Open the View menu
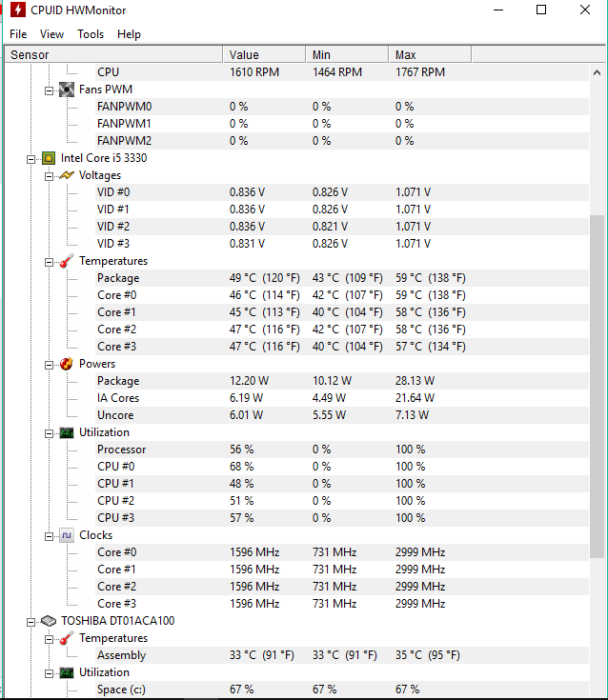 click(x=51, y=34)
